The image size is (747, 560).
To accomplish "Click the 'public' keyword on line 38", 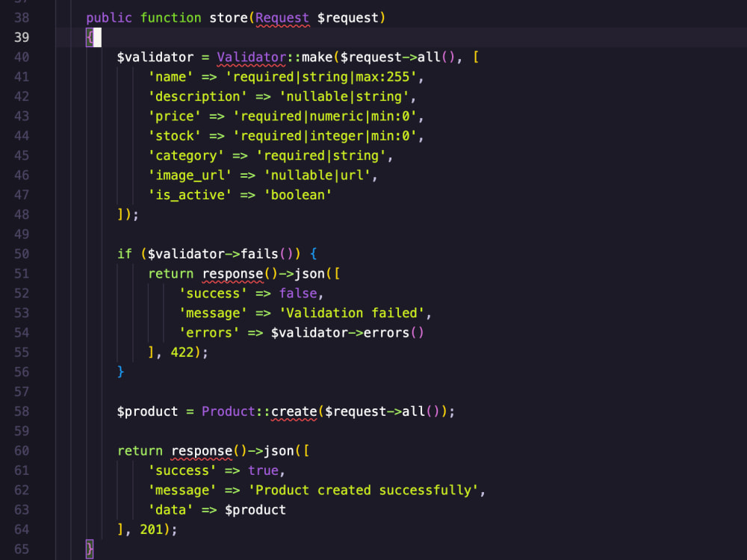I will point(109,18).
